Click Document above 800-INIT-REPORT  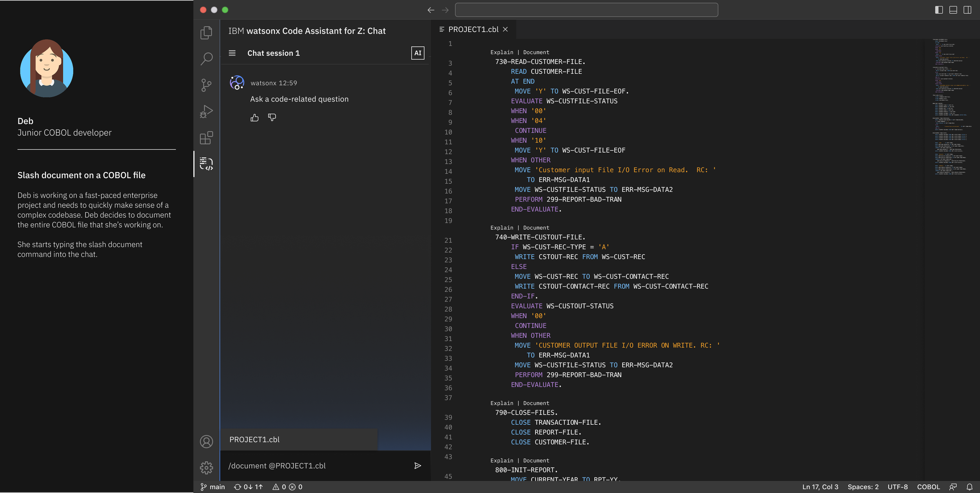pyautogui.click(x=536, y=460)
